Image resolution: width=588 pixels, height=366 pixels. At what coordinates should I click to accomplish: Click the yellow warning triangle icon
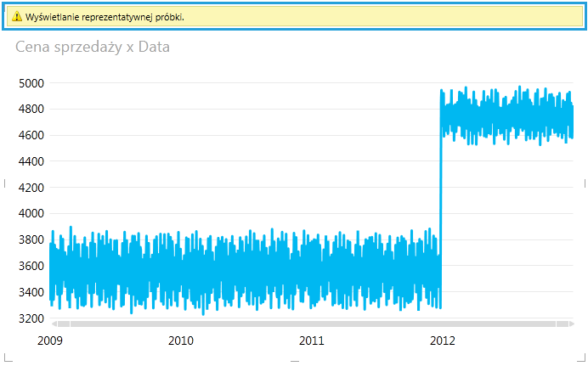pos(17,16)
